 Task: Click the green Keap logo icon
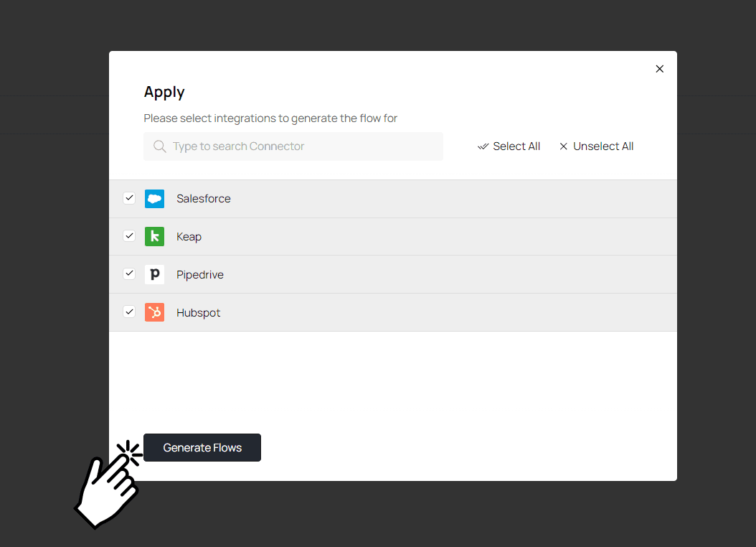[154, 236]
